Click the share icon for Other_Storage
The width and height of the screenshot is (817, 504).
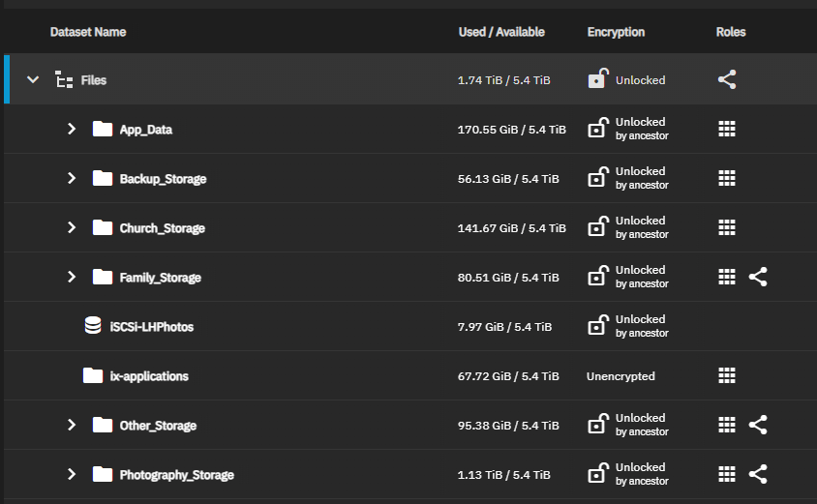(x=758, y=425)
